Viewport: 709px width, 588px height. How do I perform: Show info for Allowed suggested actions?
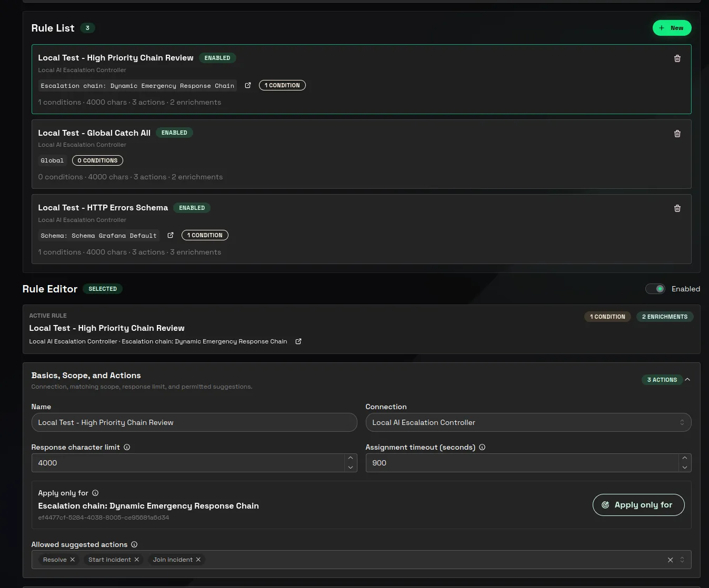134,544
